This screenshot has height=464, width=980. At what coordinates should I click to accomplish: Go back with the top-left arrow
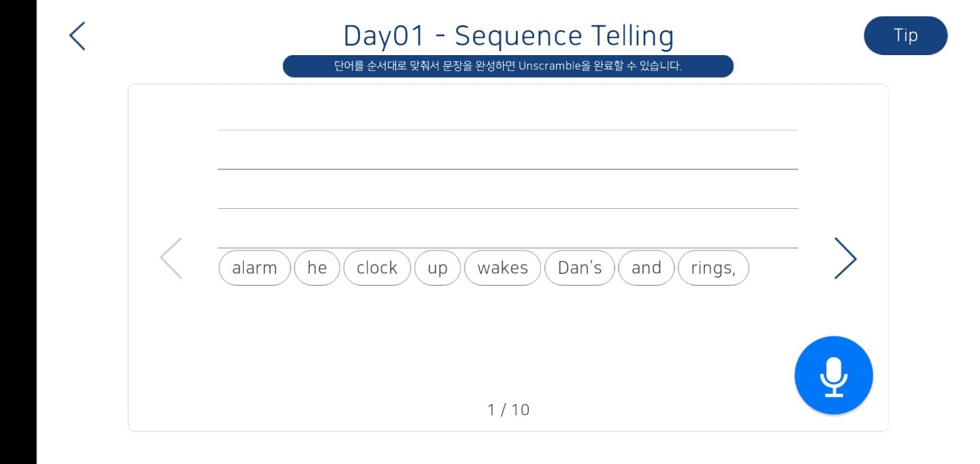point(78,36)
